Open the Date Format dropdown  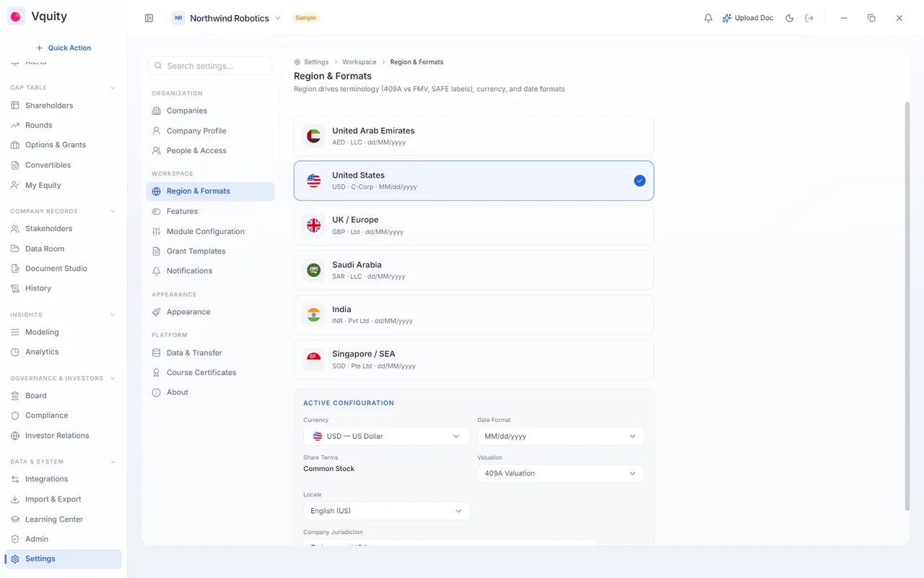point(560,436)
